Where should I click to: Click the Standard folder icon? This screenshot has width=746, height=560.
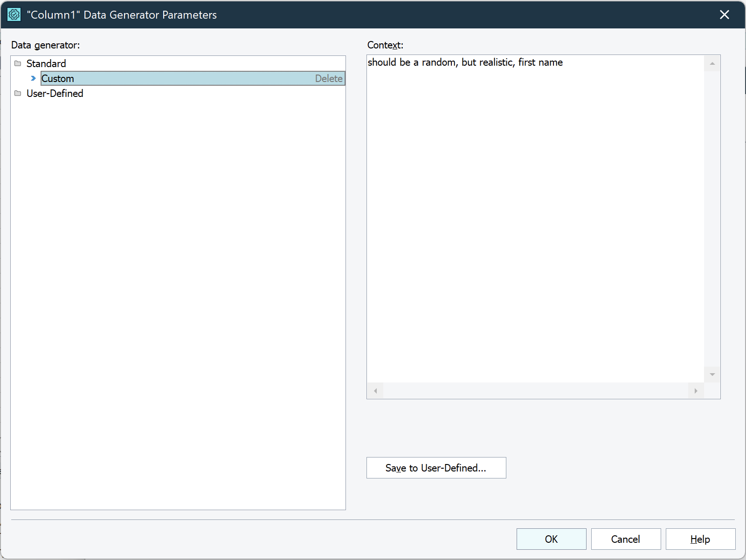18,63
